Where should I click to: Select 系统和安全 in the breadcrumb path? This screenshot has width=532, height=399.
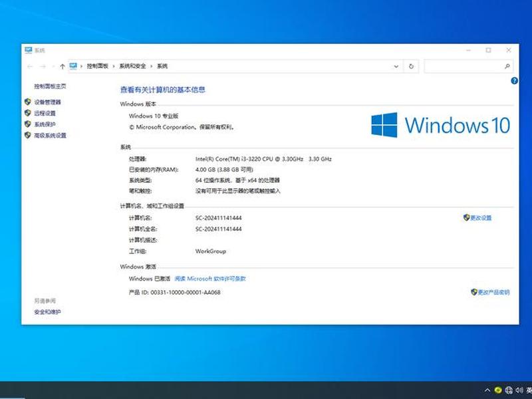[x=132, y=66]
